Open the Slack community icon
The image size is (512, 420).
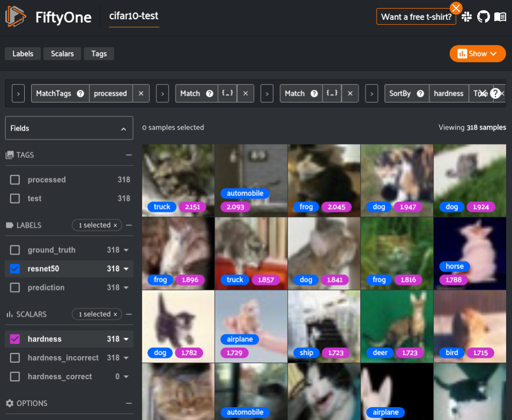(x=466, y=17)
